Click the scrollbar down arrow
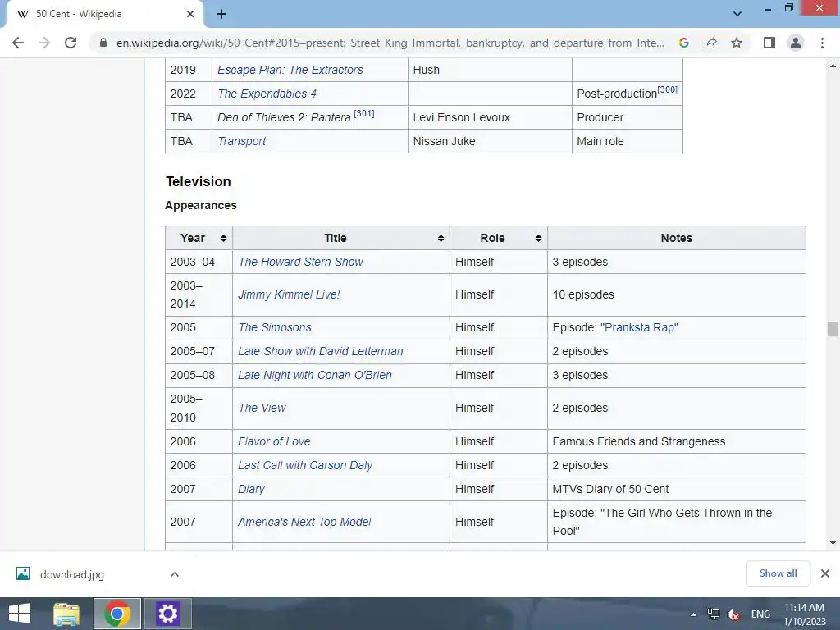Screen dimensions: 840x630 833,543
